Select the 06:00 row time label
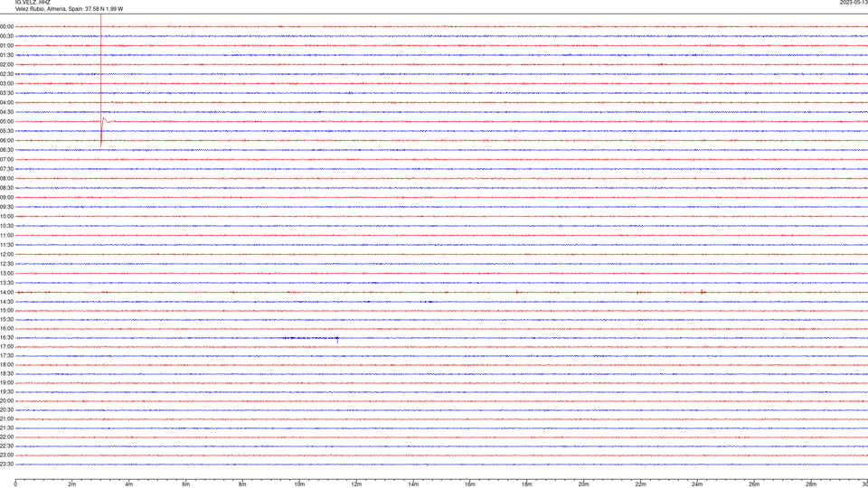868x488 pixels. pyautogui.click(x=6, y=141)
